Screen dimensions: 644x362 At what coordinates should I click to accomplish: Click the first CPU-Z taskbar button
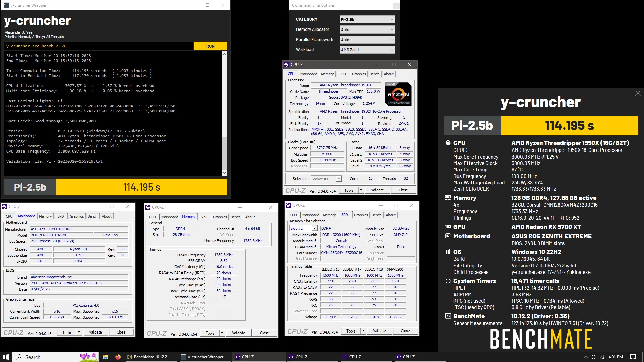258,357
